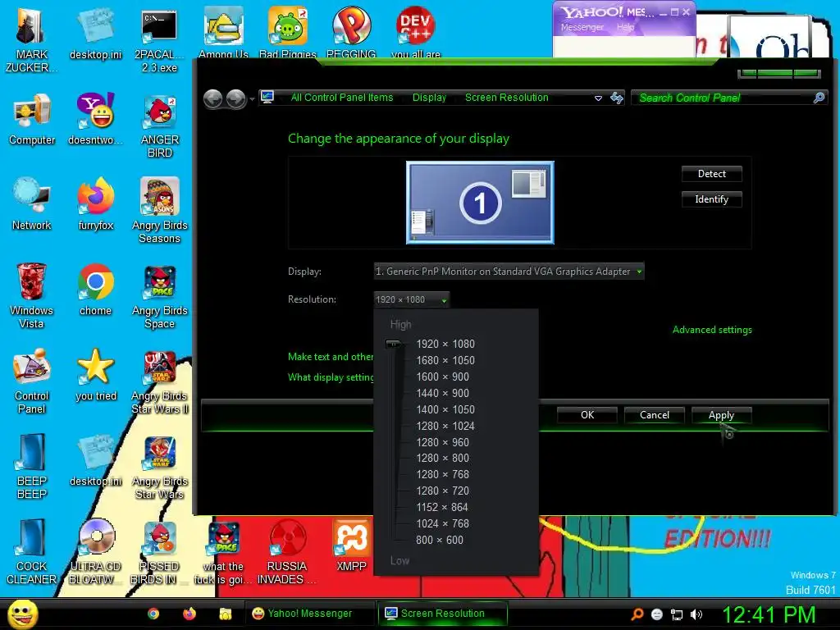Open the ULTRA CD BLOATW... disc icon
Screen dimensions: 840x630
click(x=95, y=552)
